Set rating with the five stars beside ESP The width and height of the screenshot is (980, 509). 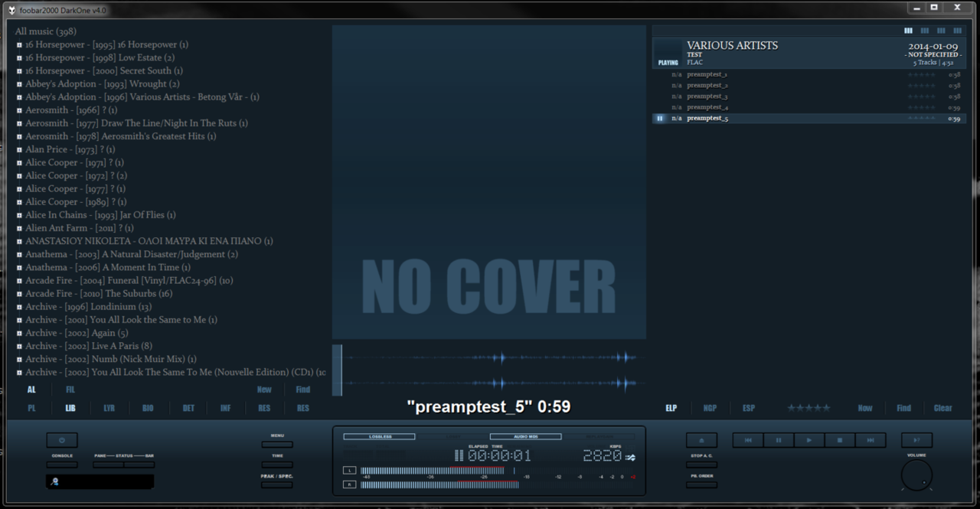coord(809,409)
